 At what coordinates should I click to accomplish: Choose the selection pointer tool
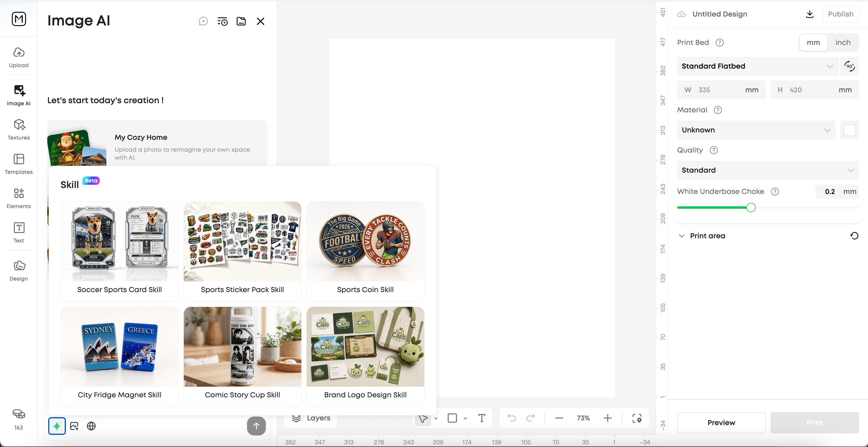(422, 418)
